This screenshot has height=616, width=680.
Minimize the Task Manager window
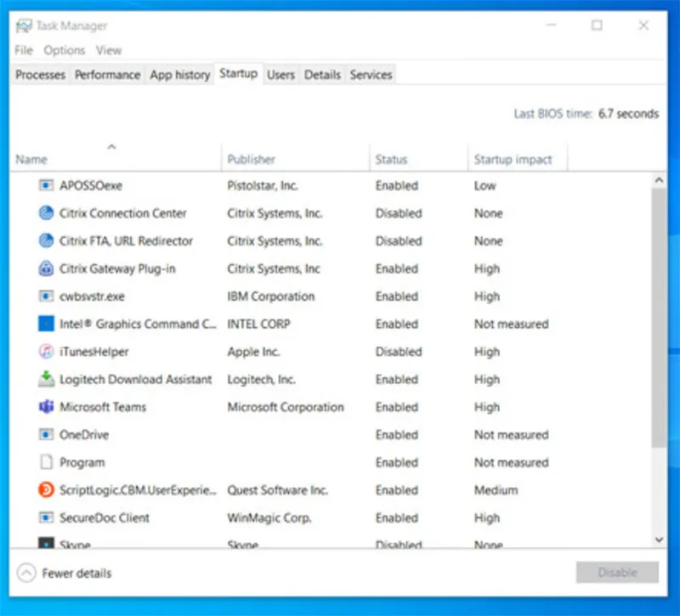tap(551, 25)
